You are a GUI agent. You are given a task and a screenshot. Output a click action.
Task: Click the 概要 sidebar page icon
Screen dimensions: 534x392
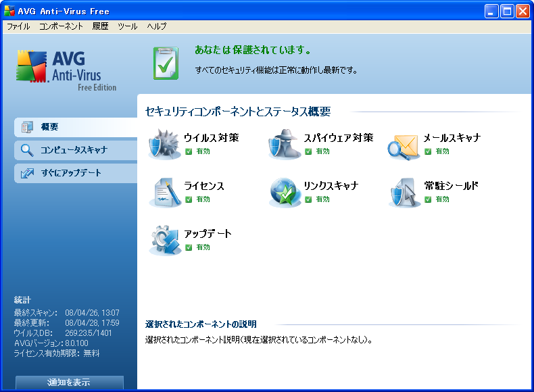point(27,127)
